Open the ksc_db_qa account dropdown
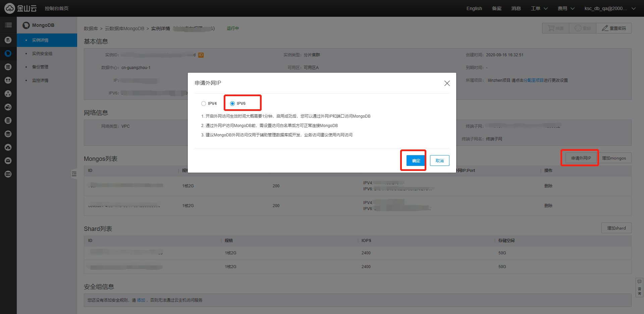 click(x=610, y=8)
